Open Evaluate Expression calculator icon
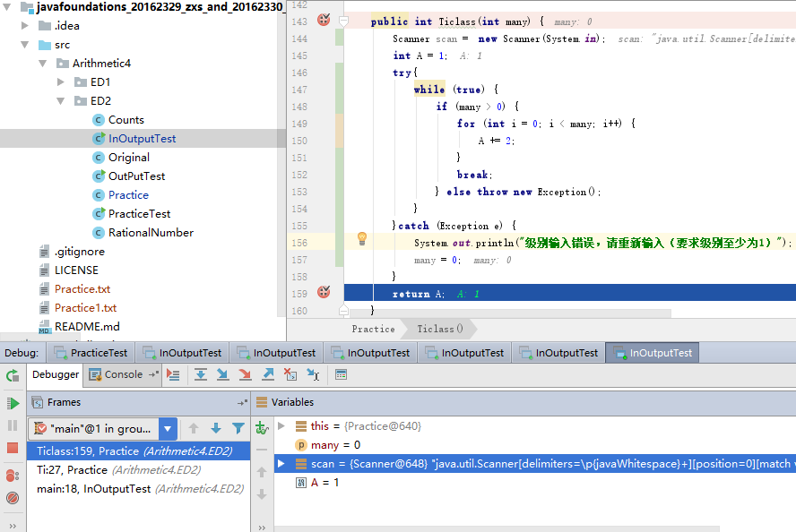Viewport: 796px width, 532px height. pos(342,375)
